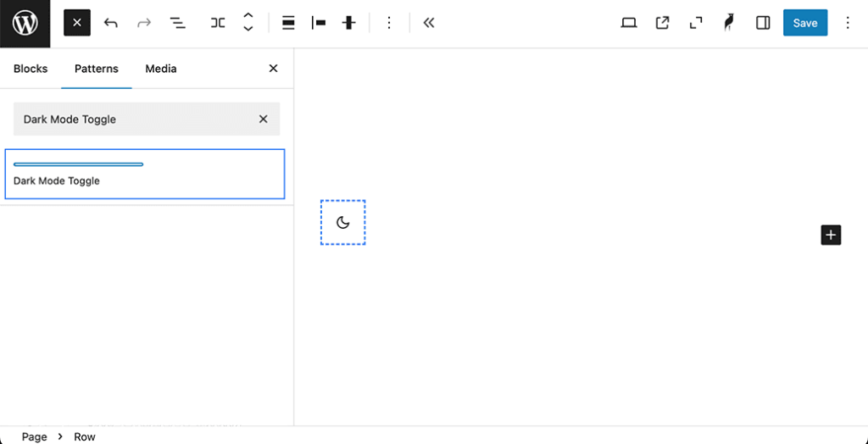The height and width of the screenshot is (444, 868).
Task: Click the Save button
Action: click(804, 23)
